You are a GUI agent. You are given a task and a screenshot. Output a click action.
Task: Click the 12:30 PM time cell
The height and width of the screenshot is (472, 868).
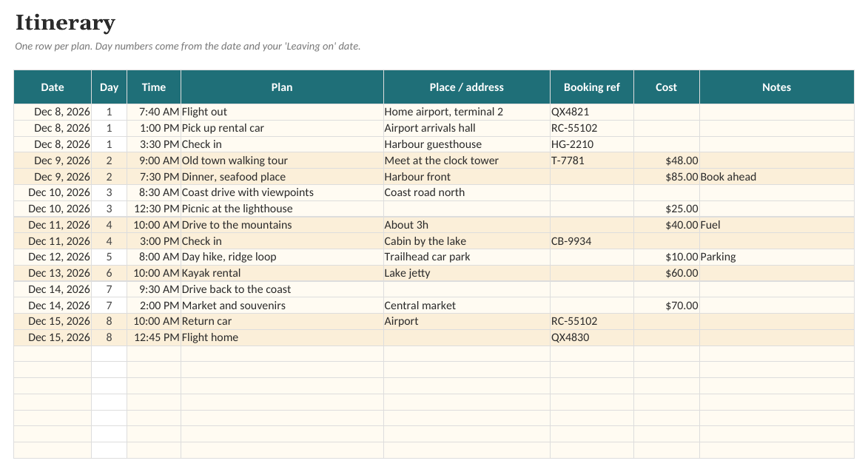[154, 209]
